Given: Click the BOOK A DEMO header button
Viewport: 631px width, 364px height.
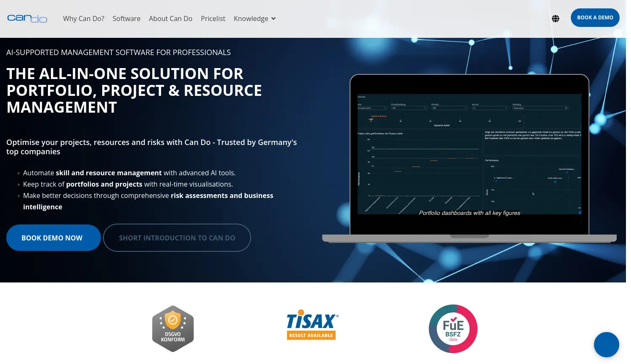Looking at the screenshot, I should (x=595, y=18).
